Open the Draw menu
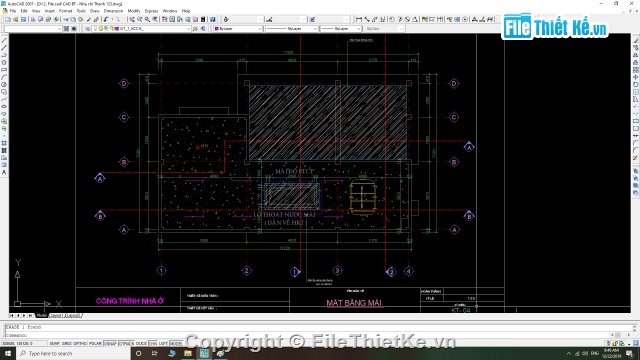The image size is (640, 360). (x=94, y=11)
